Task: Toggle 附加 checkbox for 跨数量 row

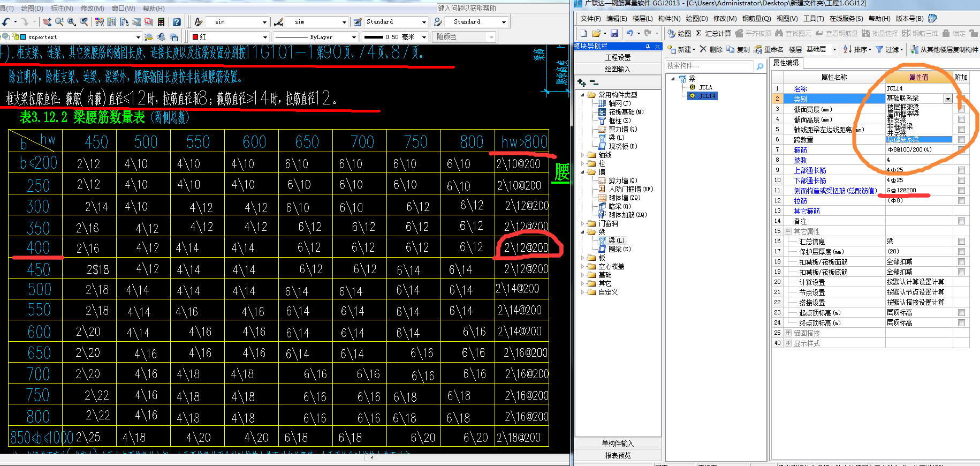Action: pyautogui.click(x=961, y=139)
